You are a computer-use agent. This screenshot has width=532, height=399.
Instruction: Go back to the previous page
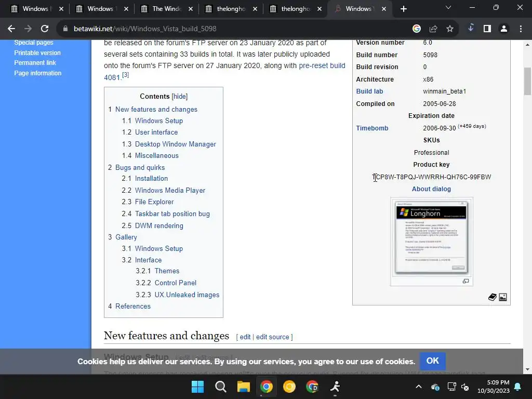tap(11, 29)
